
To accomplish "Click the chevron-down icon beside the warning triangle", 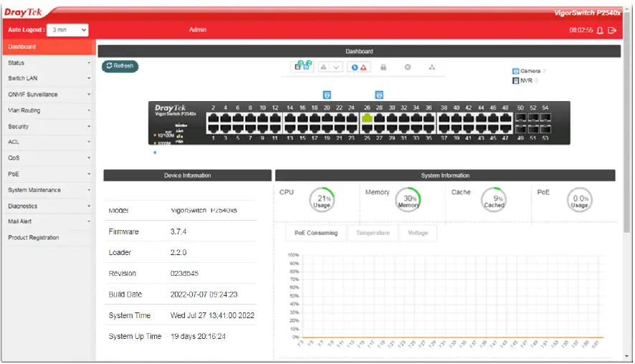I will coord(336,67).
